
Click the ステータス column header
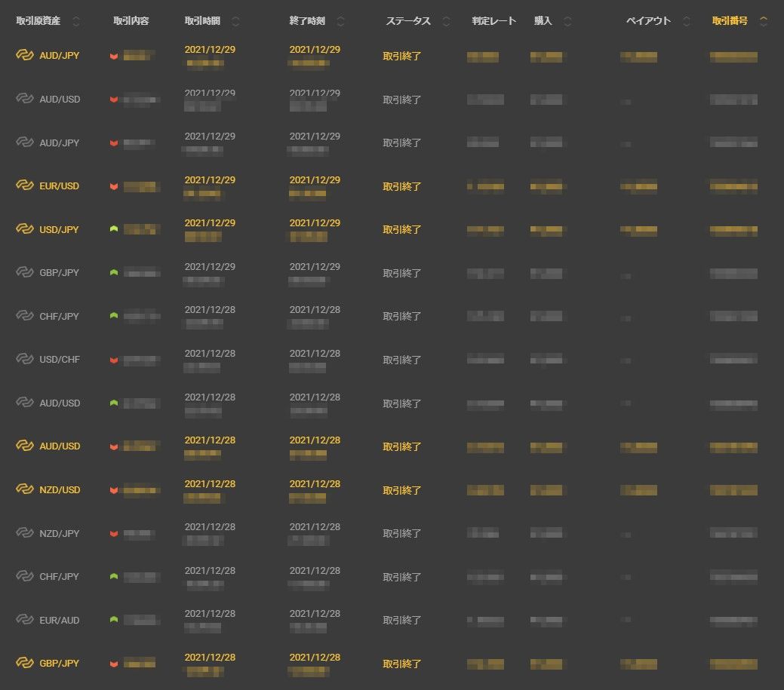point(407,21)
